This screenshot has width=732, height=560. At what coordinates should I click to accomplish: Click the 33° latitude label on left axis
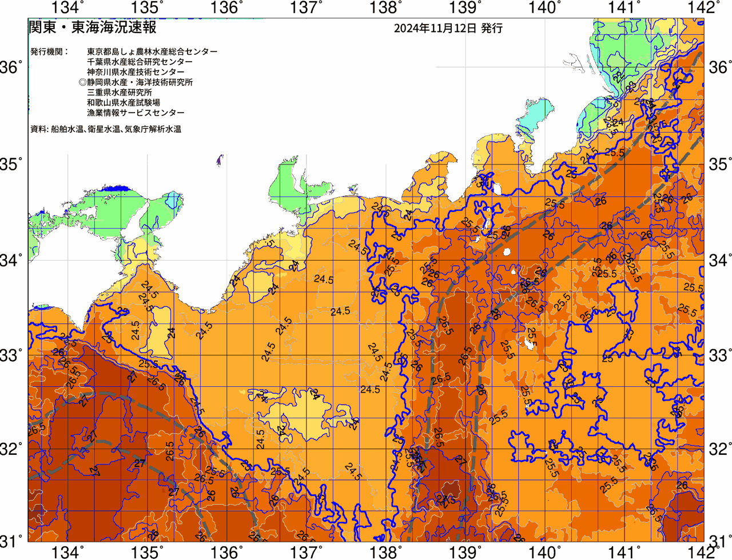click(12, 355)
